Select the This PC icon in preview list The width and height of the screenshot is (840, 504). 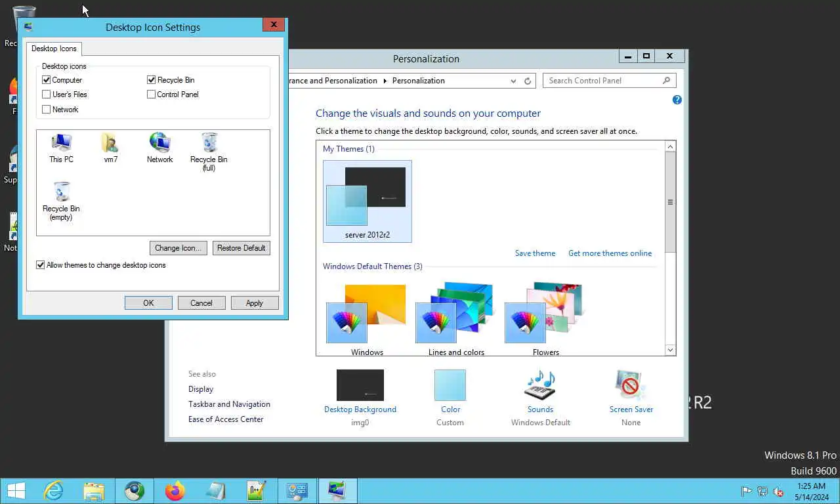(61, 148)
